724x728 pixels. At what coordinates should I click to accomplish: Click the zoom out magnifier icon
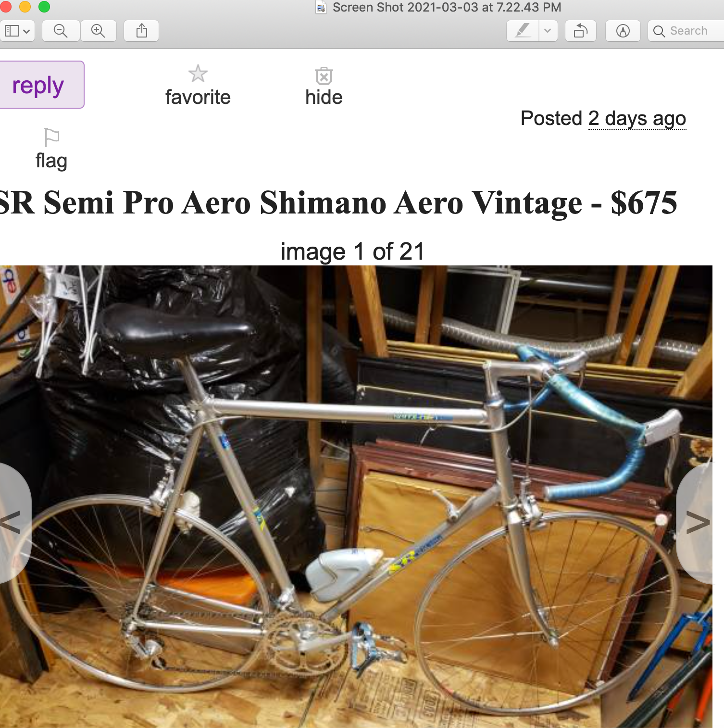click(x=61, y=31)
